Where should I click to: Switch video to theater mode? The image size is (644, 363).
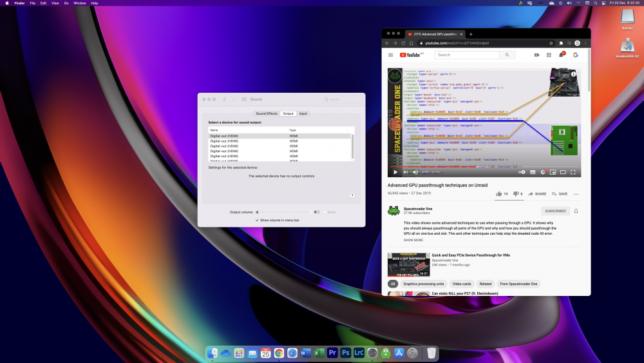click(x=563, y=172)
